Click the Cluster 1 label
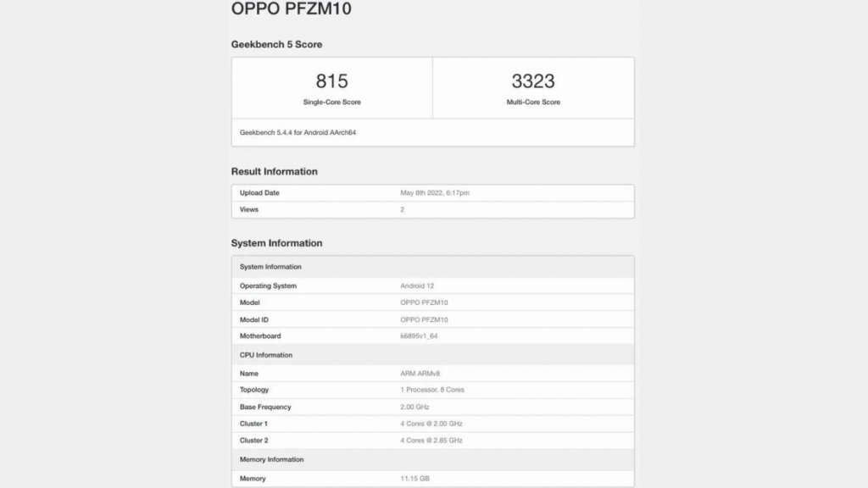 (253, 424)
